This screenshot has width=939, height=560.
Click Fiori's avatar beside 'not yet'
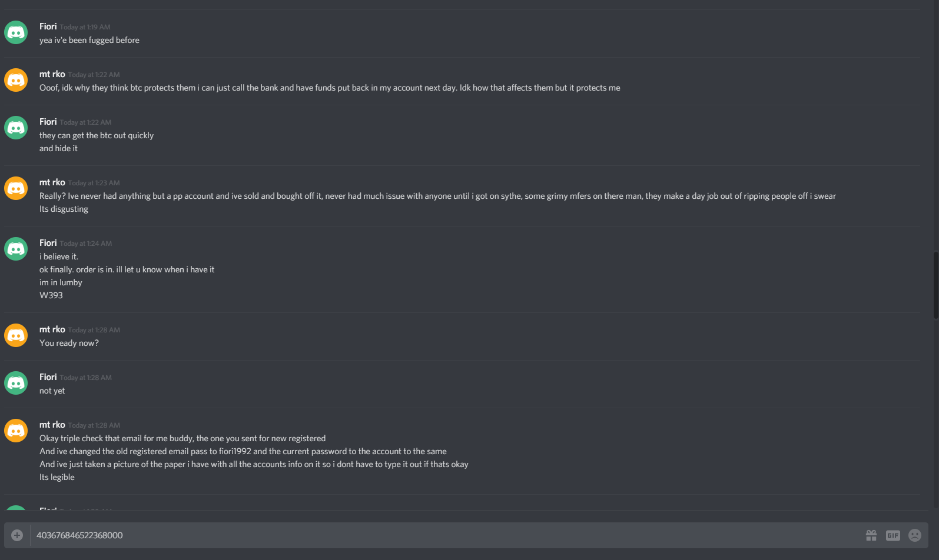tap(16, 383)
